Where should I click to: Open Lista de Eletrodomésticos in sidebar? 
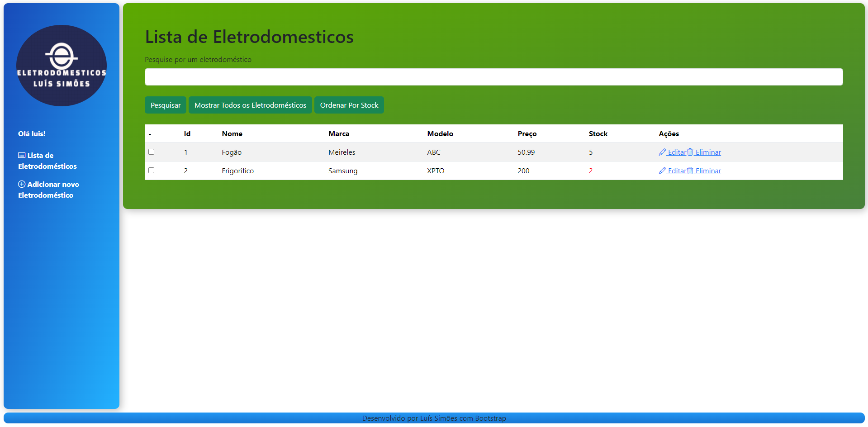coord(47,161)
